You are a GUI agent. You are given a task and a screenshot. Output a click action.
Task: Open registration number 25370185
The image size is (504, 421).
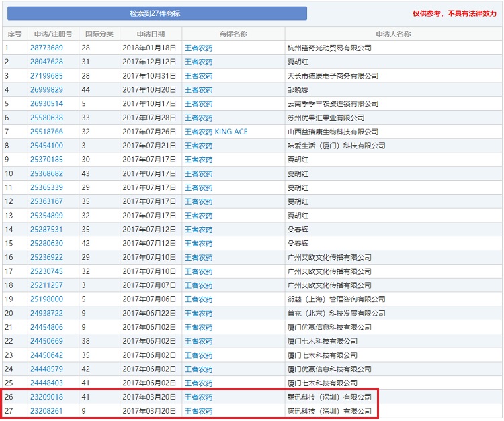click(x=46, y=160)
